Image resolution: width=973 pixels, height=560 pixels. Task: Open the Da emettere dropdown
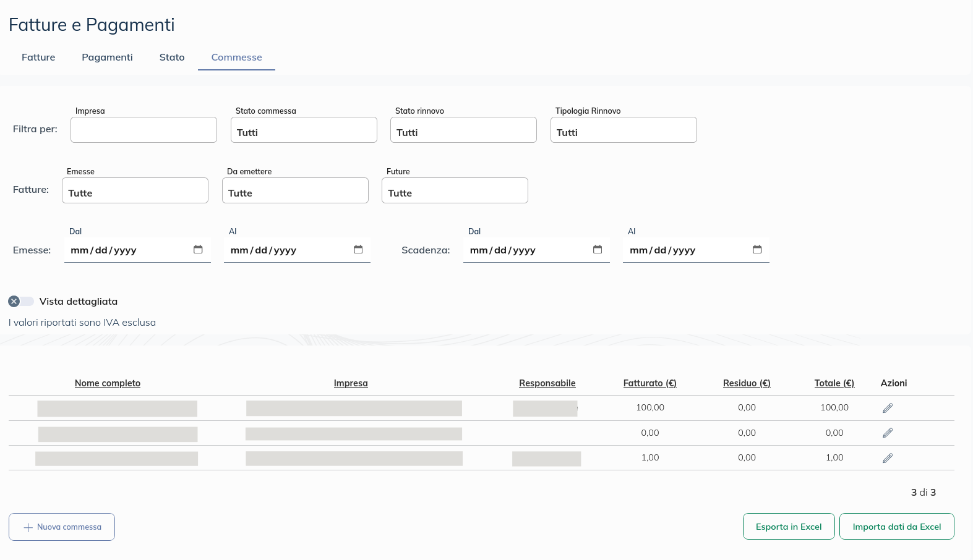tap(295, 191)
